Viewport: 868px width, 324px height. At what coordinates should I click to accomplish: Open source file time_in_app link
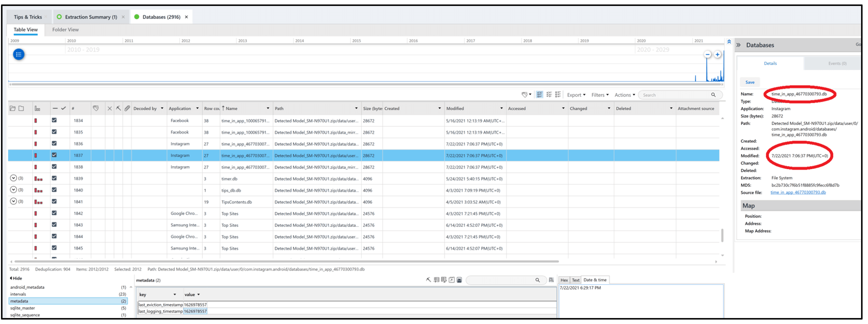(x=798, y=192)
